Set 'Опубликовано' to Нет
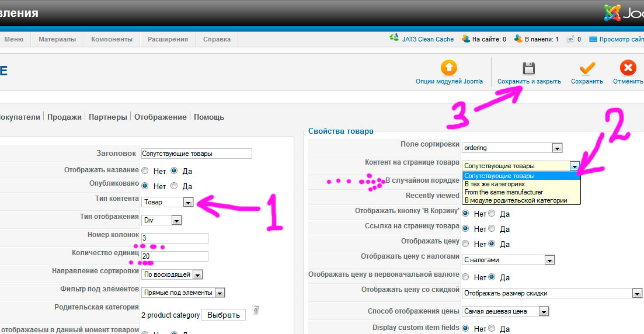This screenshot has width=644, height=334. coord(145,186)
